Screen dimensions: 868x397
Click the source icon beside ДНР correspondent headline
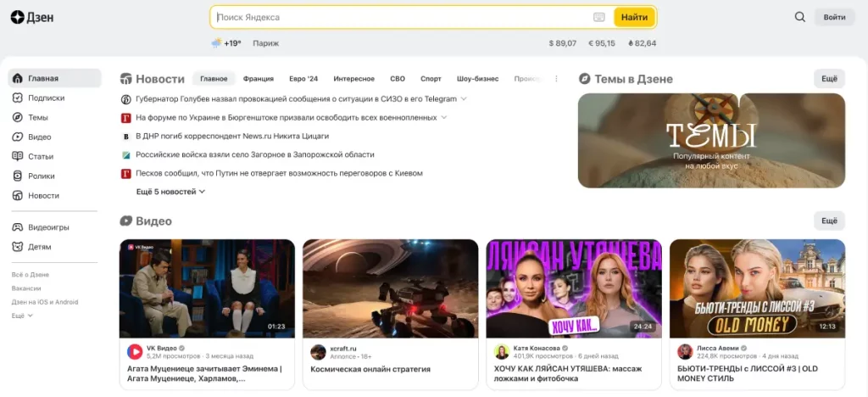[x=125, y=137]
